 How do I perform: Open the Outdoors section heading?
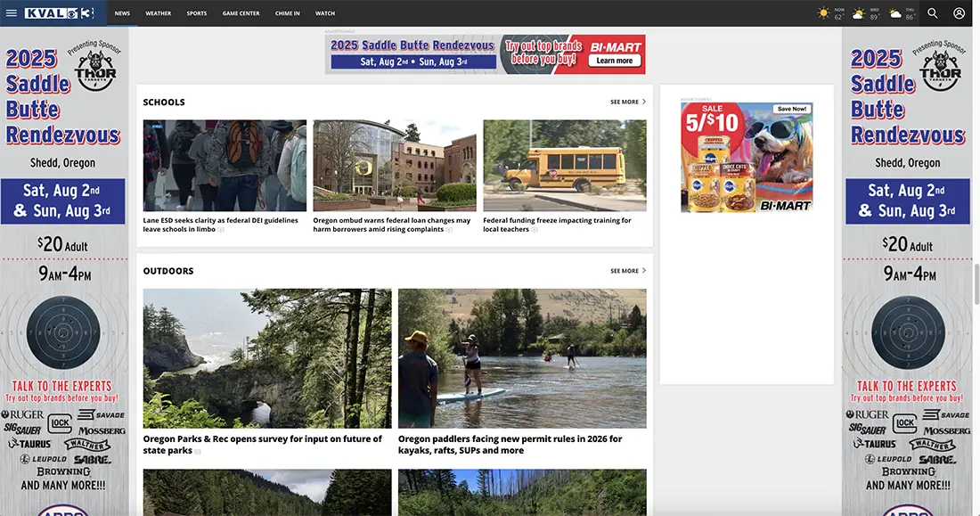[x=168, y=271]
